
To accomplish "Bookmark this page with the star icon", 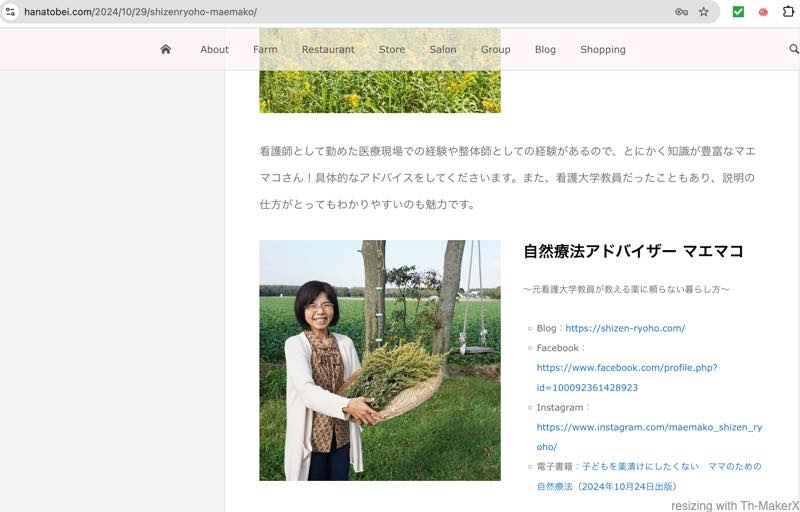I will 704,12.
